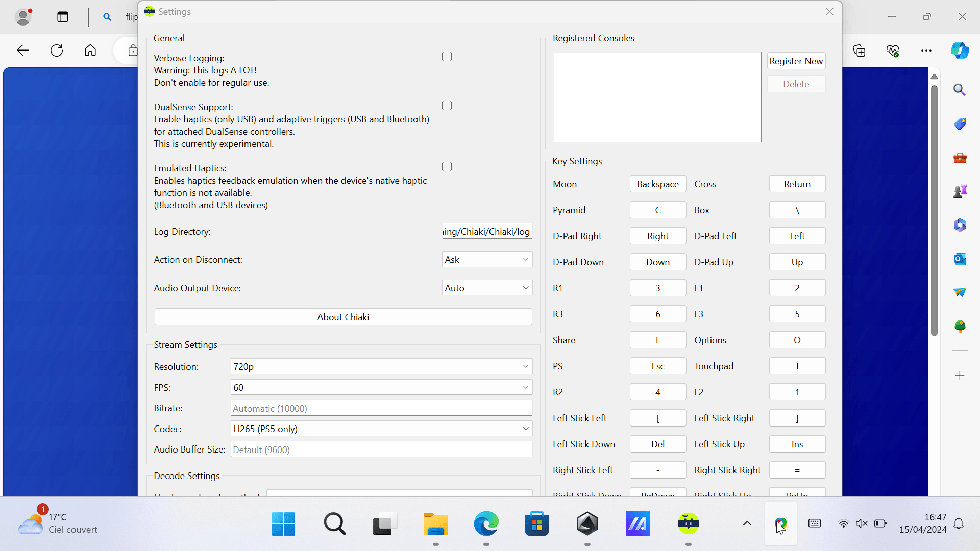Viewport: 980px width, 551px height.
Task: Change the Left Stick Right binding
Action: pos(797,418)
